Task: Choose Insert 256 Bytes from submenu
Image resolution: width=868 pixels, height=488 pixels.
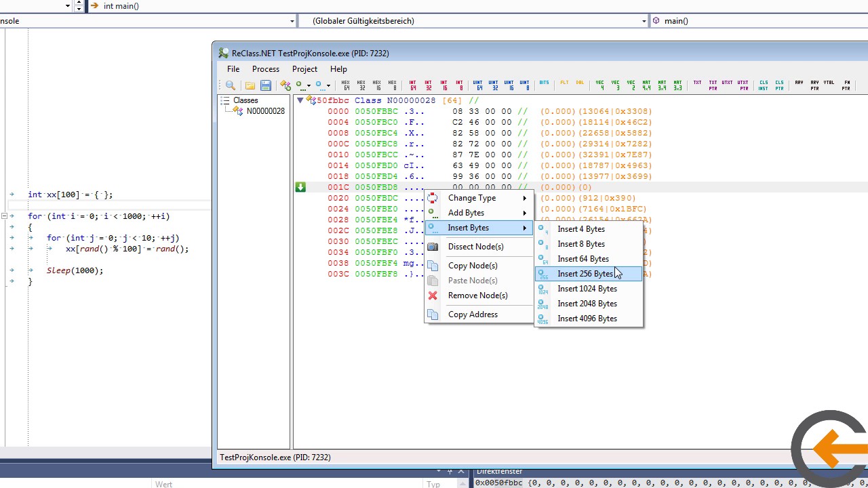Action: point(588,274)
